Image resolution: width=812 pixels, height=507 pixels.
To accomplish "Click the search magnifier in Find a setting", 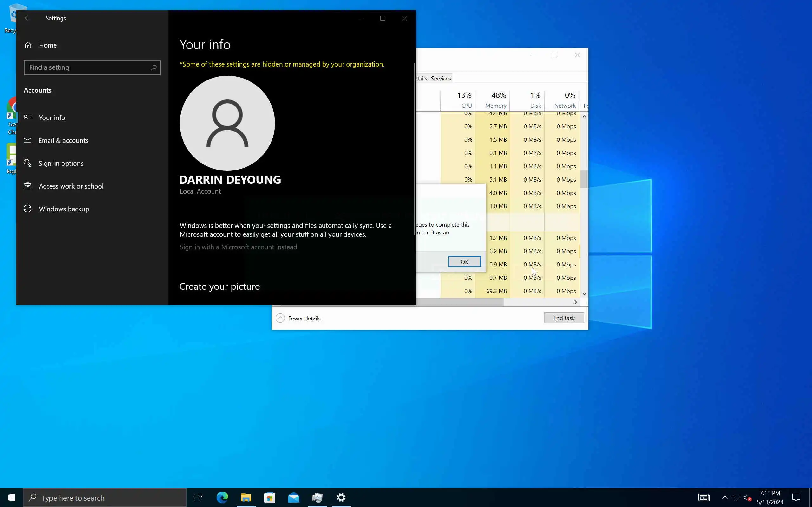I will [153, 68].
